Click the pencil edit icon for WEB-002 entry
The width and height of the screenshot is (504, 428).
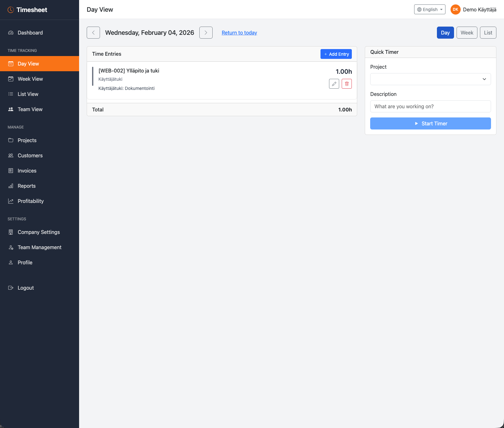334,84
